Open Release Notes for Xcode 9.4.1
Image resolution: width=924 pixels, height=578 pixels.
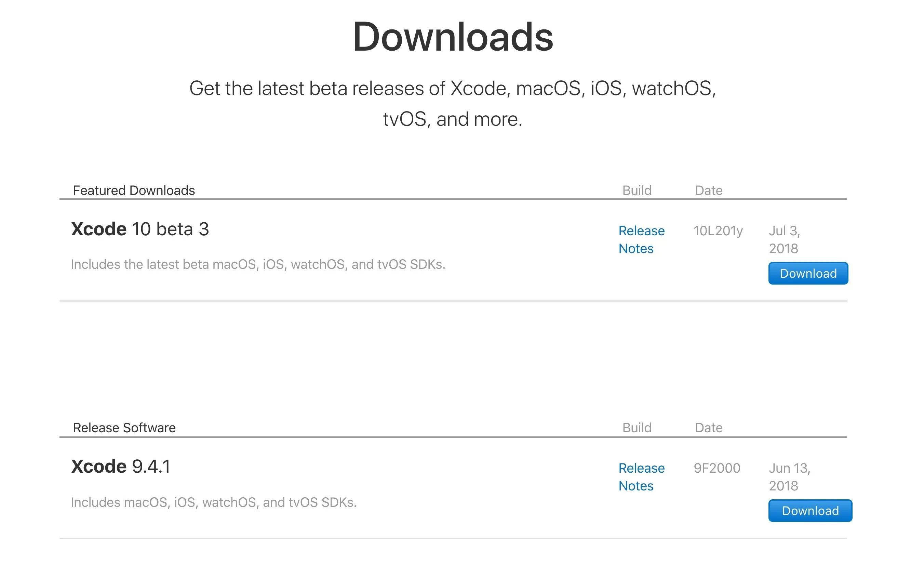coord(641,477)
